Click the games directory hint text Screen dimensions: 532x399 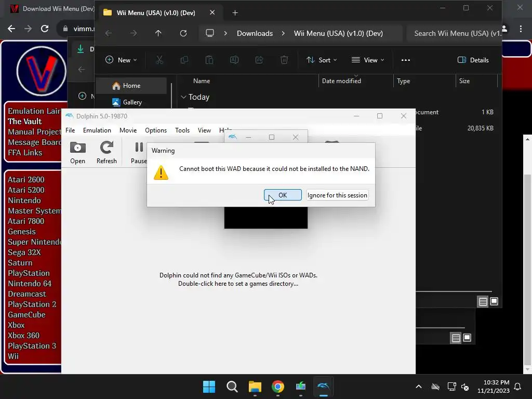(x=238, y=280)
